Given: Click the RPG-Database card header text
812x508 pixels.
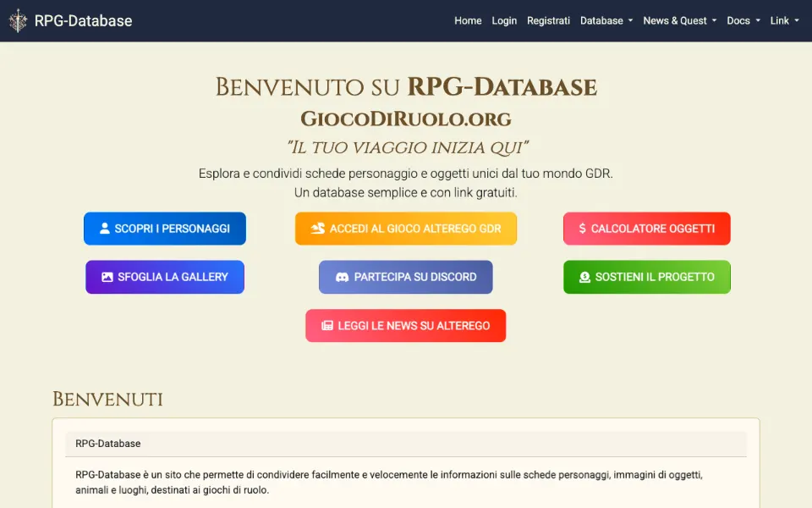Looking at the screenshot, I should point(108,443).
